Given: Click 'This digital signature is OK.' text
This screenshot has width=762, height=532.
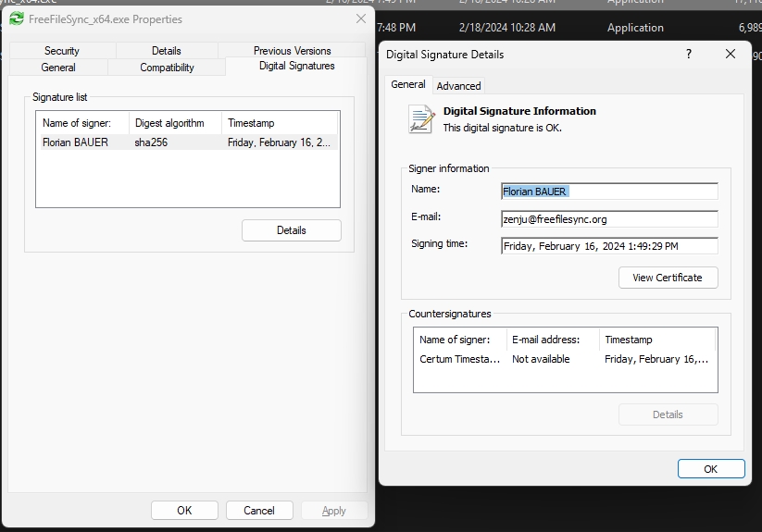Looking at the screenshot, I should click(x=502, y=128).
